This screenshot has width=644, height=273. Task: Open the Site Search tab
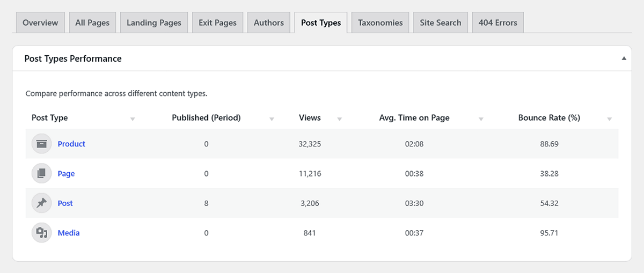coord(441,23)
